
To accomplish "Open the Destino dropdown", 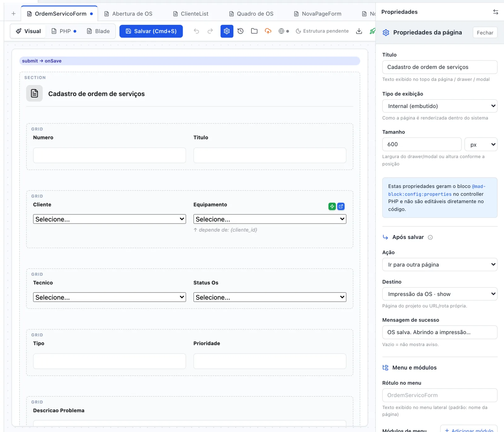I will (x=440, y=294).
